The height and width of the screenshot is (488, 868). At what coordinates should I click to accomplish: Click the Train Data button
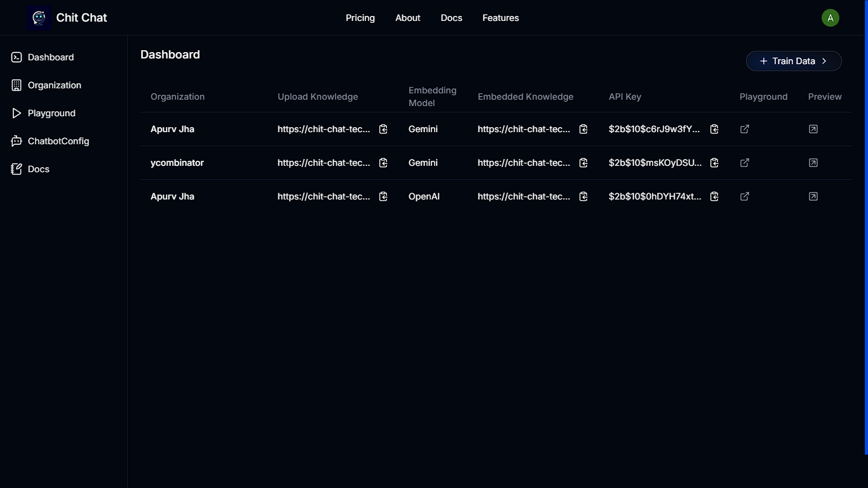coord(793,61)
